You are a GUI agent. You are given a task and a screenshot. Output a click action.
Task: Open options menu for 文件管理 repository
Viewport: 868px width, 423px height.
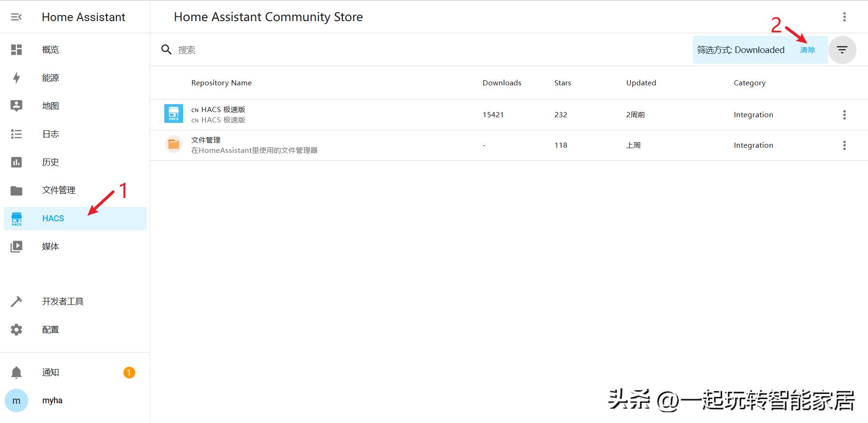click(x=844, y=145)
